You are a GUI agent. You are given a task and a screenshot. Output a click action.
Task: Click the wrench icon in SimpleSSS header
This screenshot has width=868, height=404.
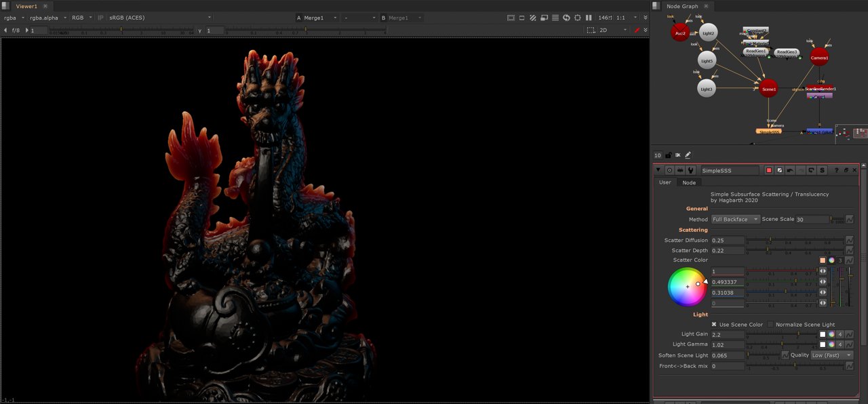tap(690, 171)
